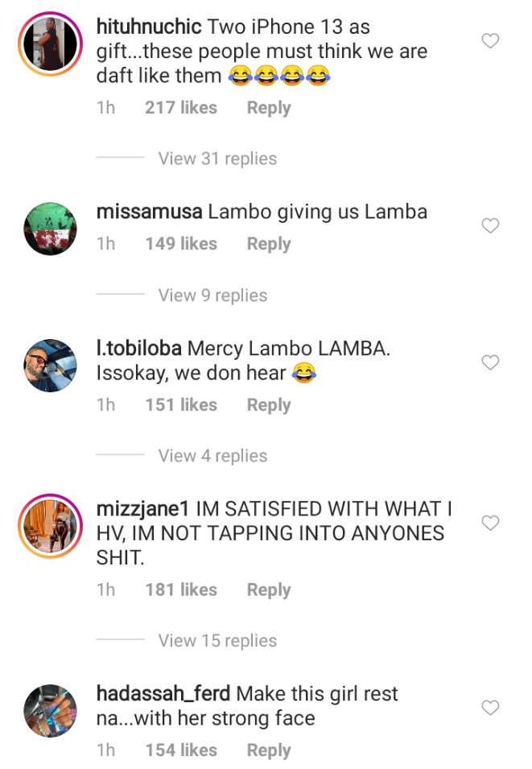Open hituhnuchic's profile picture story

coord(50,43)
